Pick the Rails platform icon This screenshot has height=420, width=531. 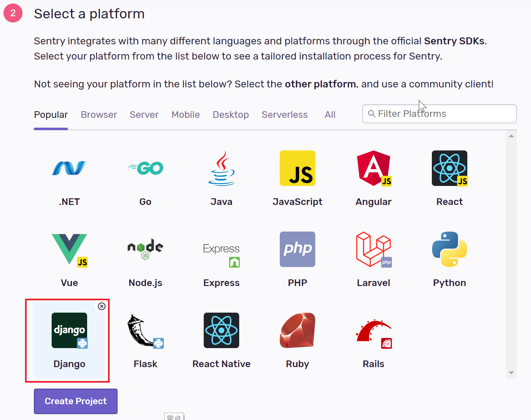[374, 330]
